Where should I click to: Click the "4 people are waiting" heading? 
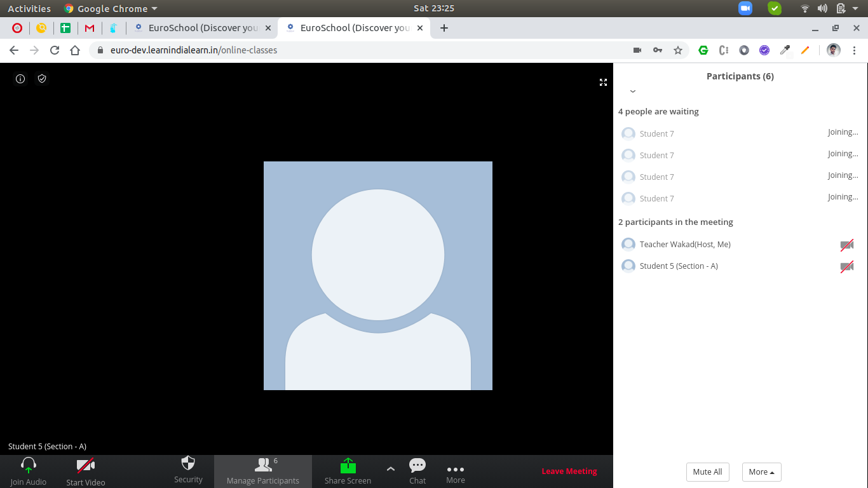coord(658,112)
